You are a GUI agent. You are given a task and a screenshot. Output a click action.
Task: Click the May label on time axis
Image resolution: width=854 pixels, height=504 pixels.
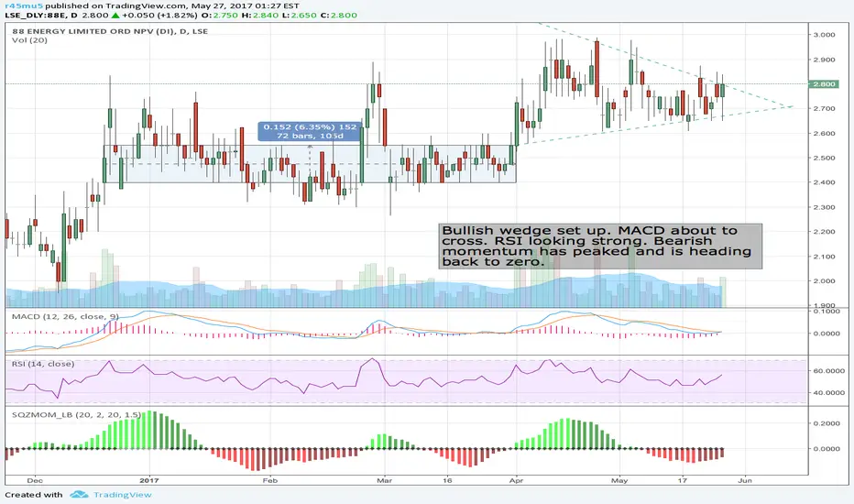pyautogui.click(x=619, y=480)
